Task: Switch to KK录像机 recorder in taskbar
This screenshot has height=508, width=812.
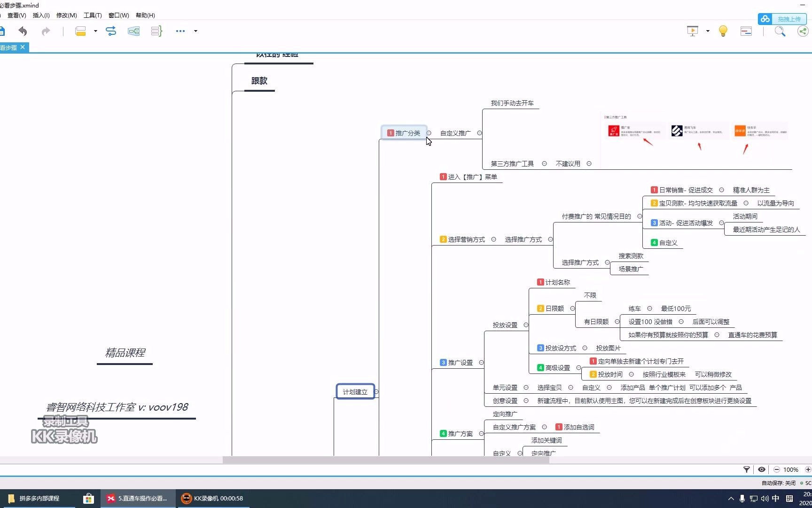Action: [213, 499]
